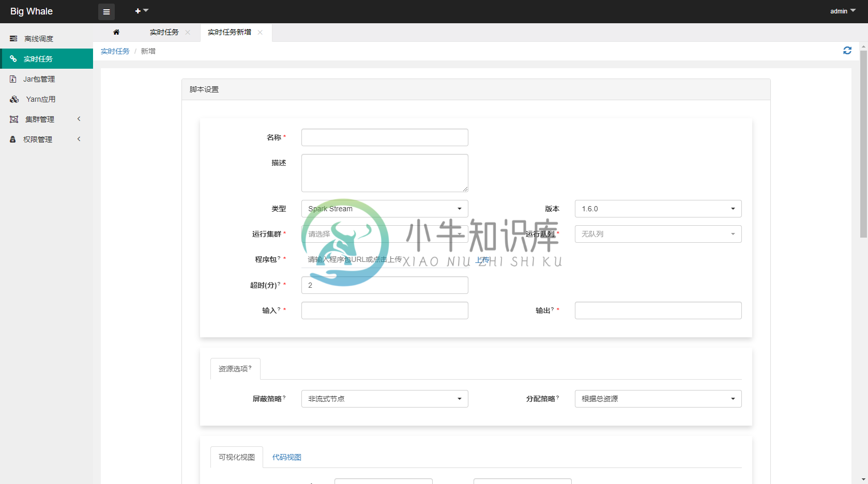Switch to the 实时任务 tab
The height and width of the screenshot is (484, 868).
tap(164, 32)
